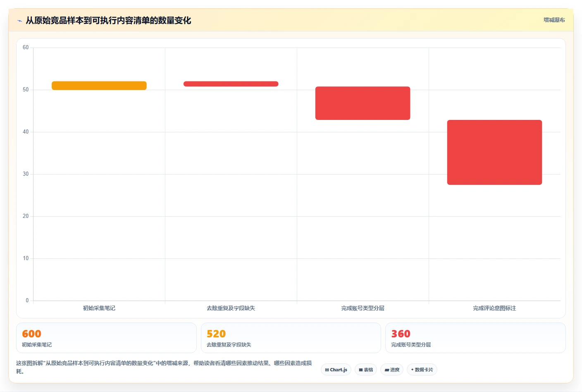Open the 600 初始采集笔记 stat card
This screenshot has width=582, height=392.
click(106, 338)
